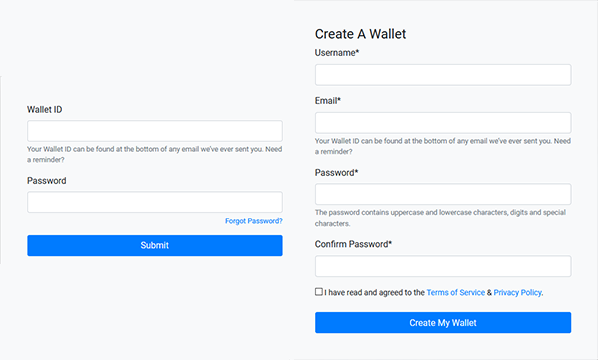The width and height of the screenshot is (598, 360).
Task: Click the Confirm Password* label
Action: tap(353, 244)
